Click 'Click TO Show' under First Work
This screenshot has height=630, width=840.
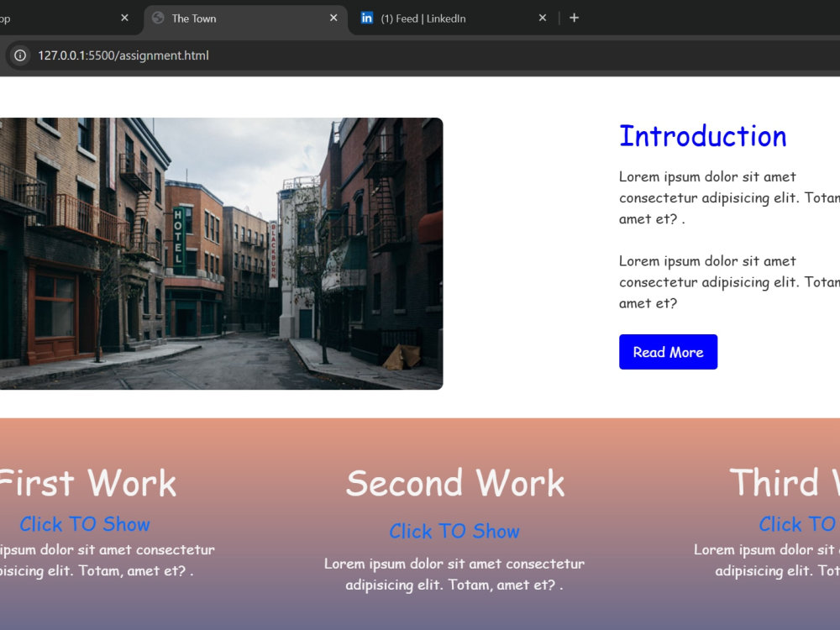[85, 524]
